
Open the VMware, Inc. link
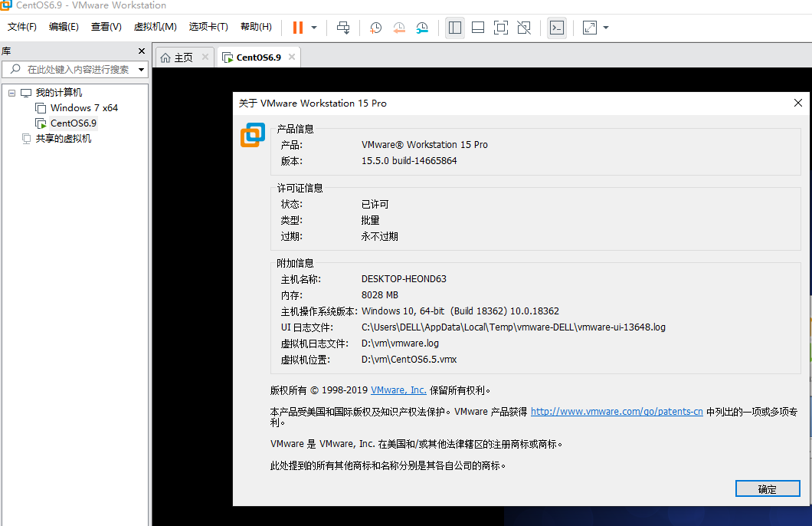398,390
